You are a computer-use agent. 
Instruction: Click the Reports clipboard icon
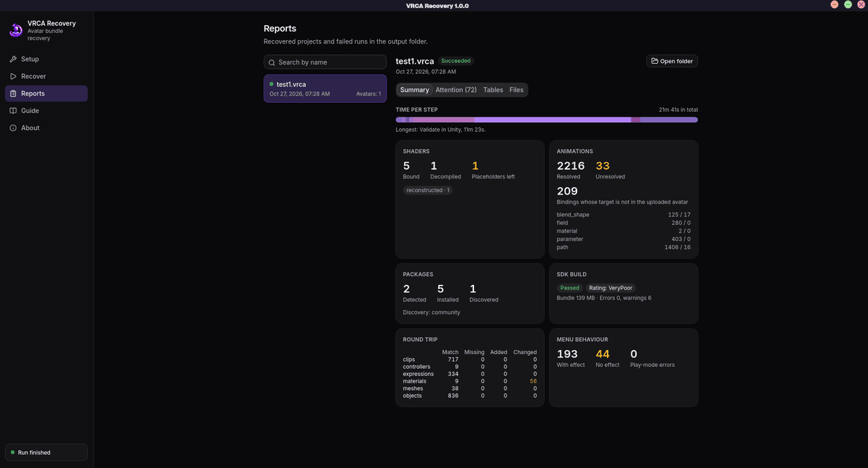[13, 94]
